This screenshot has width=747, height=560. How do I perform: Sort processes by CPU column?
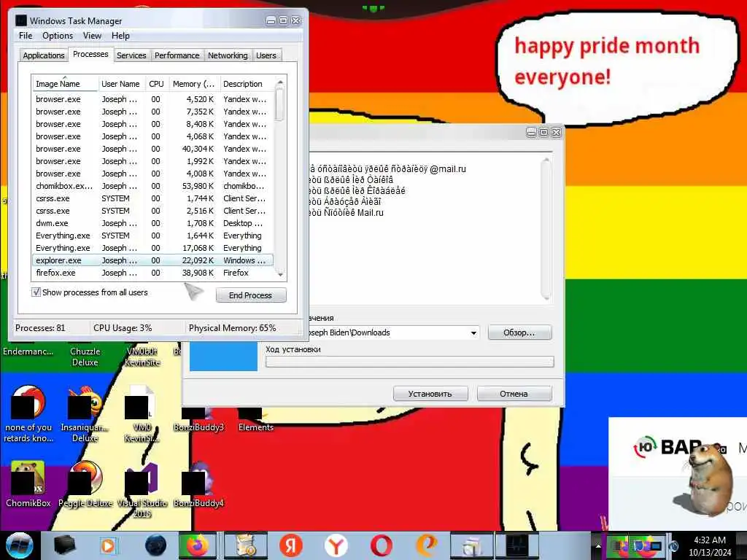[156, 84]
